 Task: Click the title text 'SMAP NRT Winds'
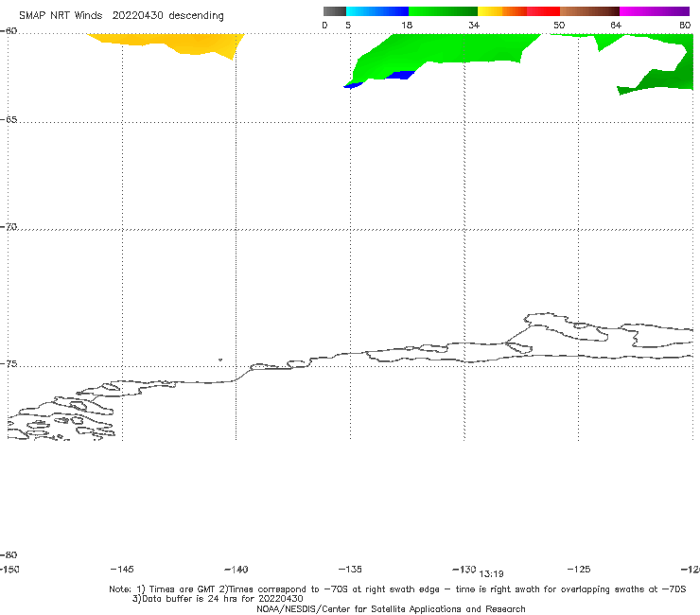click(x=61, y=16)
